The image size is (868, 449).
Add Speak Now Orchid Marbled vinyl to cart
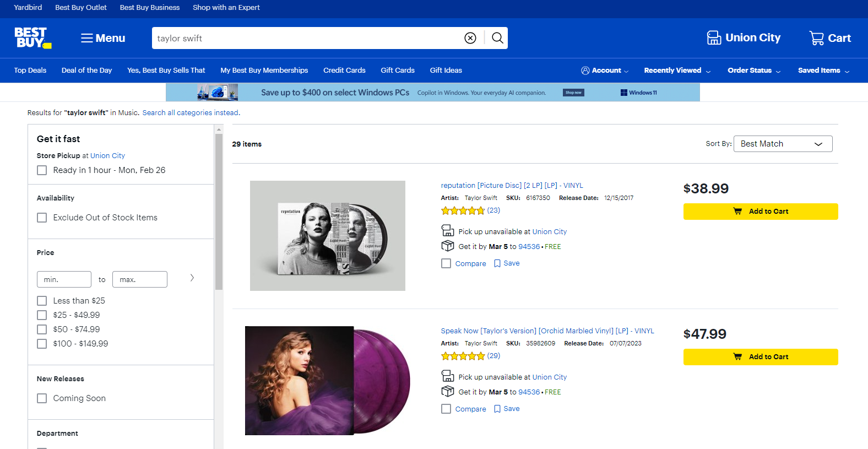761,357
